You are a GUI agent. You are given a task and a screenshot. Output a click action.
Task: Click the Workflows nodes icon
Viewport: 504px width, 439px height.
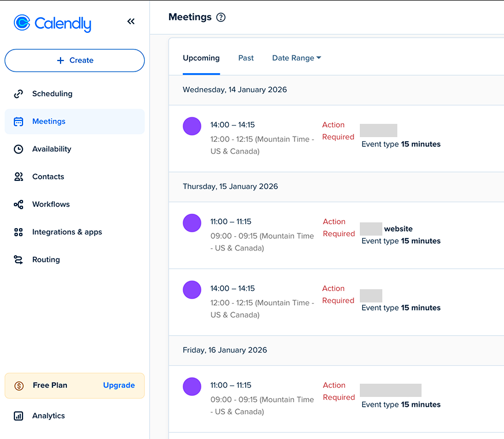[x=18, y=205]
